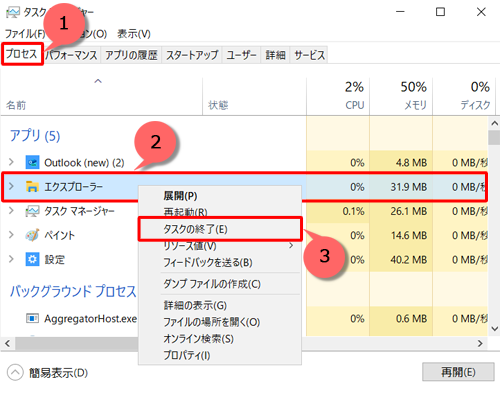
Task: Click the 14.6 MB memory value
Action: pos(409,235)
